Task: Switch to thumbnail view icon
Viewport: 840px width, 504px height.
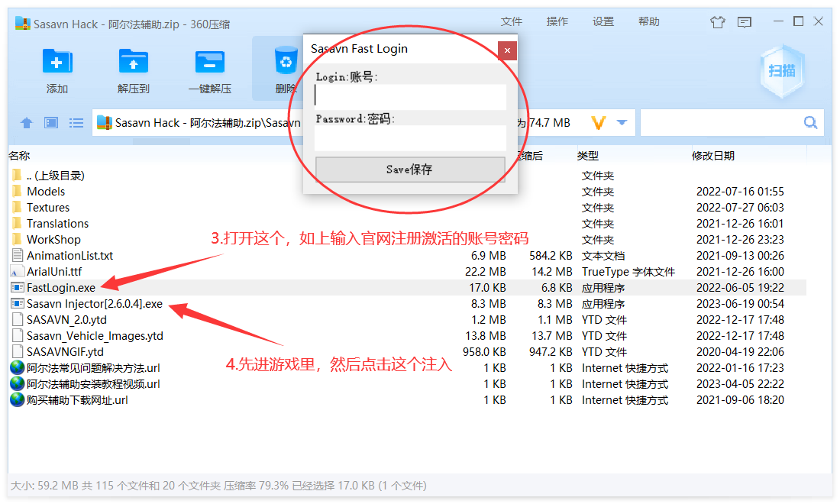Action: (x=51, y=123)
